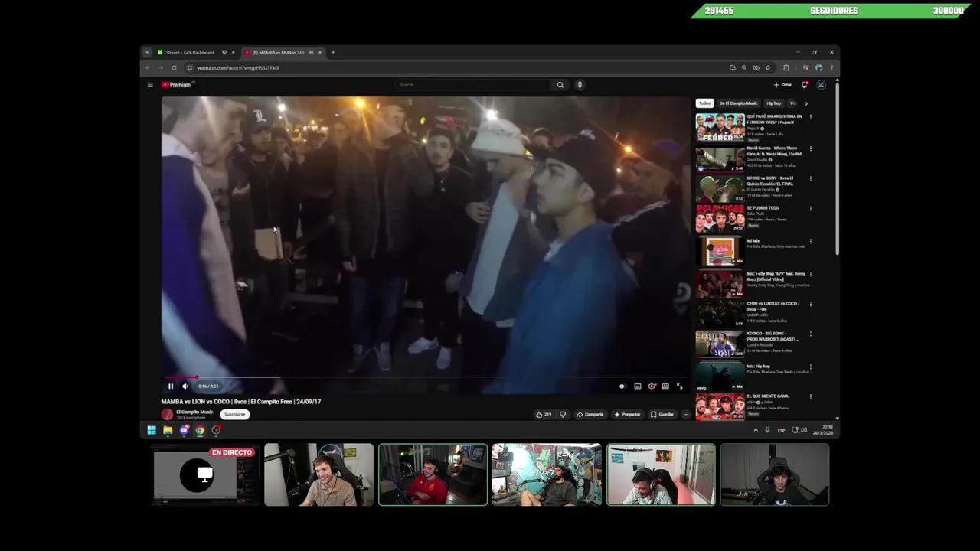Reload the page with the browser refresh icon
Viewport: 980px width, 551px height.
click(174, 68)
